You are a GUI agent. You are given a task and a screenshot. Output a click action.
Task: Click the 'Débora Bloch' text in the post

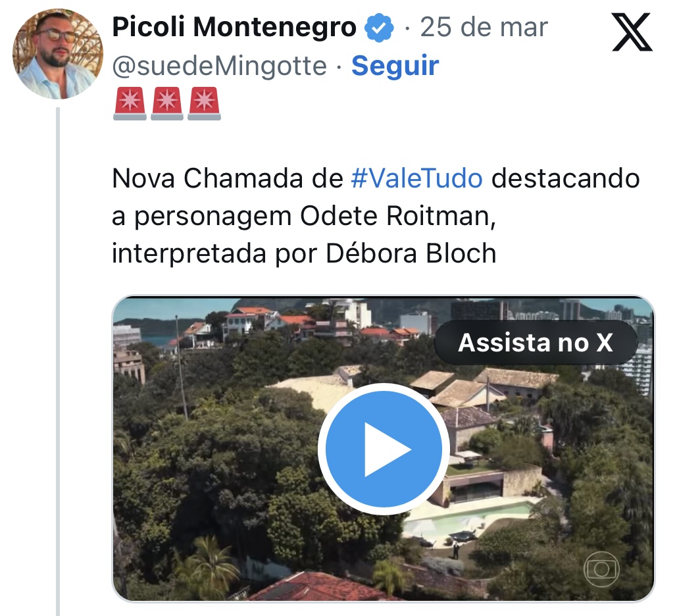411,253
